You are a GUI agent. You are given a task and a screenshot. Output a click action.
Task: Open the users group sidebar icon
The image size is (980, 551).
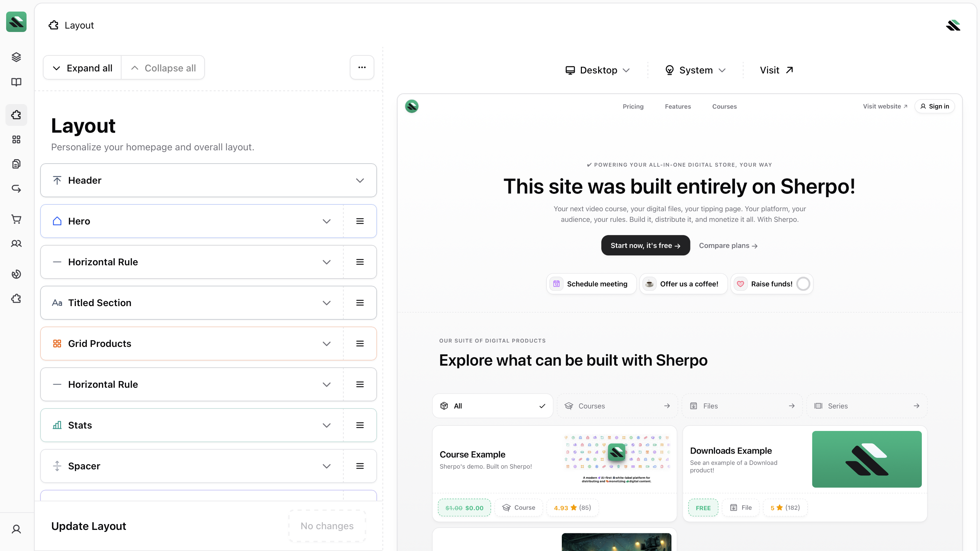coord(16,244)
